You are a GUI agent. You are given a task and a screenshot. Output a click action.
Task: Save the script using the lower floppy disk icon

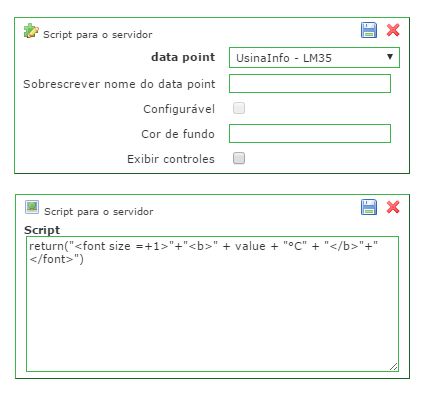pyautogui.click(x=369, y=207)
